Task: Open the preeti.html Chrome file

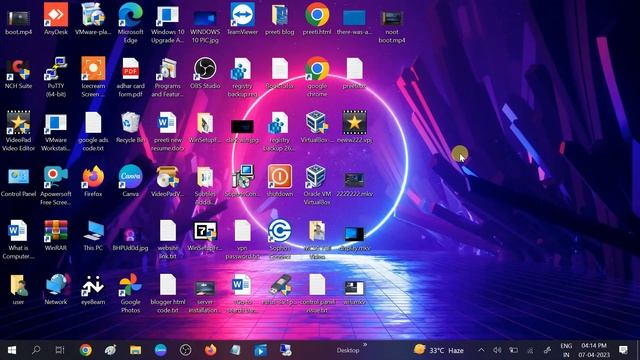Action: [x=317, y=19]
